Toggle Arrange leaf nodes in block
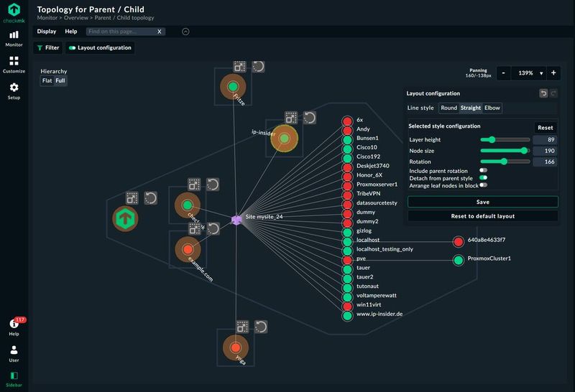 coord(483,185)
